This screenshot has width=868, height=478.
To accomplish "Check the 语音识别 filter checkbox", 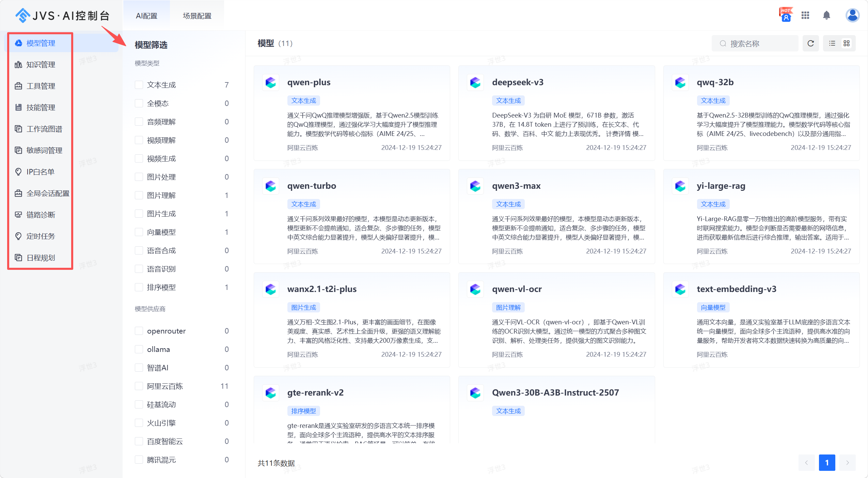I will pyautogui.click(x=139, y=269).
